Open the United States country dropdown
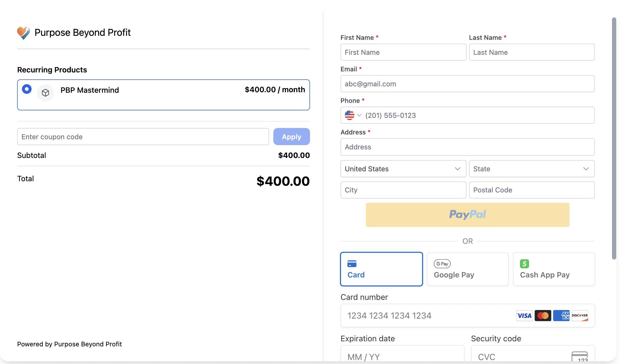 (403, 169)
